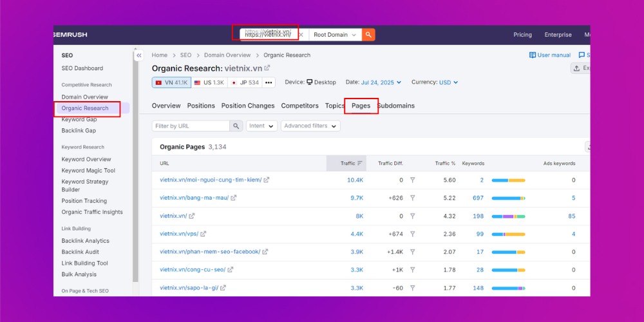
Task: Click filter funnel icon in 8K traffic row
Action: [412, 216]
